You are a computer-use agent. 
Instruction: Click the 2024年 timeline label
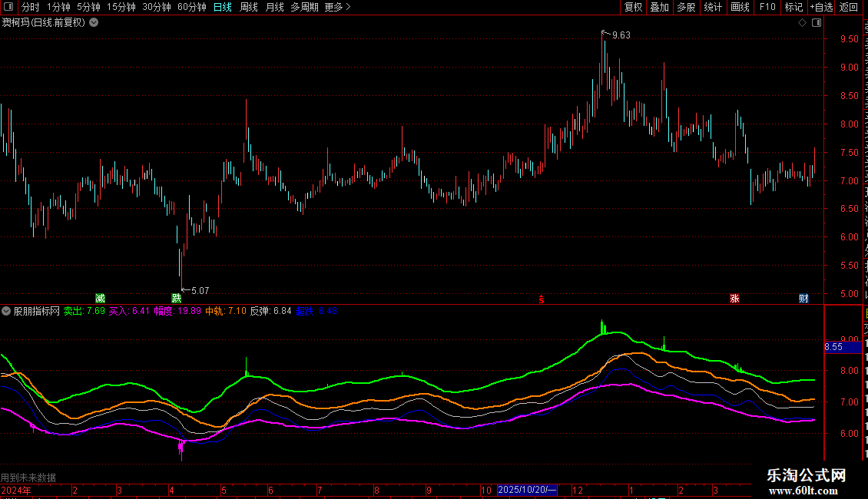[16, 491]
